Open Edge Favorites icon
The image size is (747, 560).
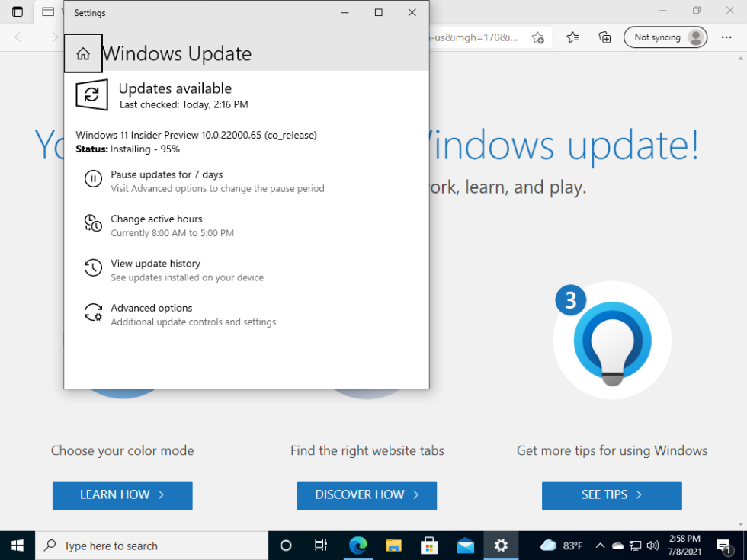[573, 37]
